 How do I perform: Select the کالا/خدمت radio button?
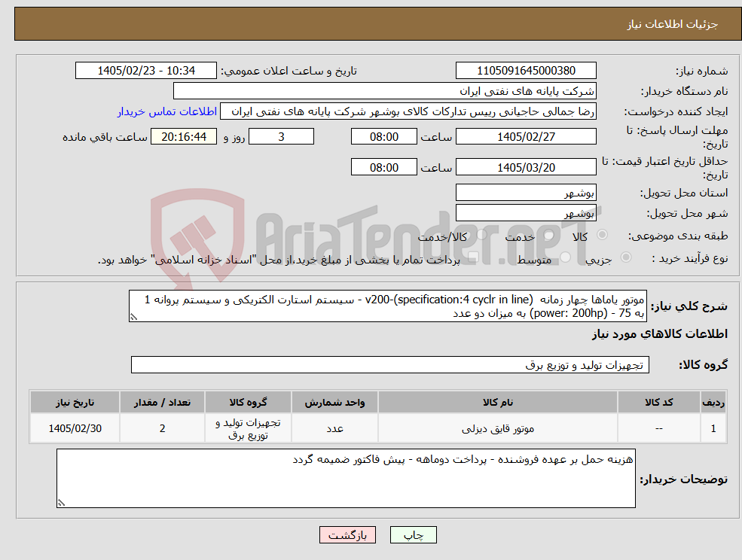pyautogui.click(x=481, y=235)
